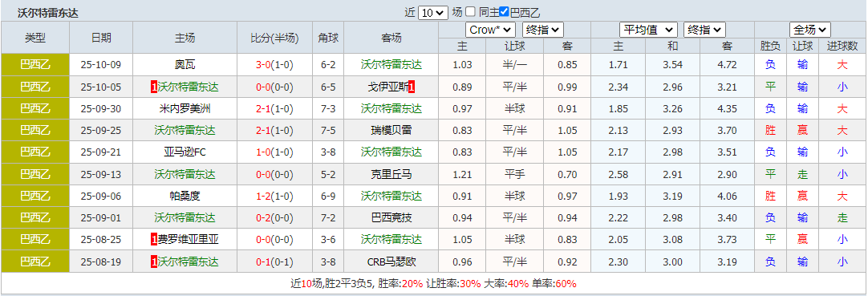Open home team 亚马逊FC link
This screenshot has width=868, height=296.
(185, 152)
